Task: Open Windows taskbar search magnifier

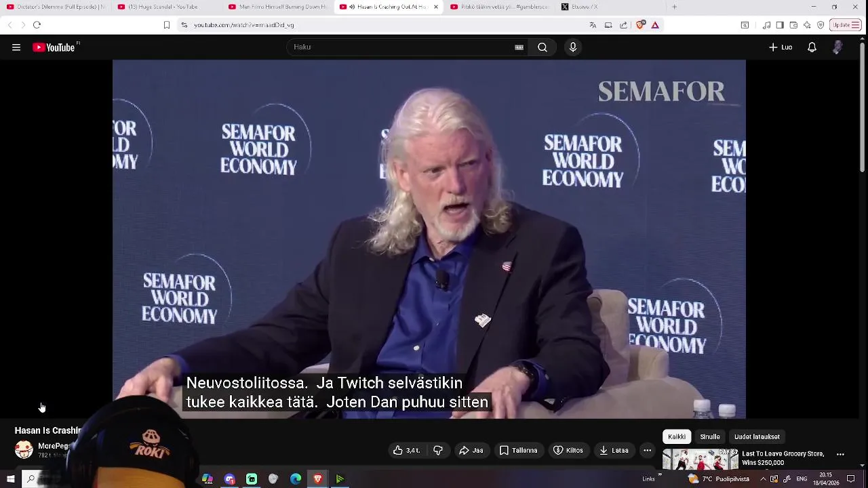Action: click(31, 479)
